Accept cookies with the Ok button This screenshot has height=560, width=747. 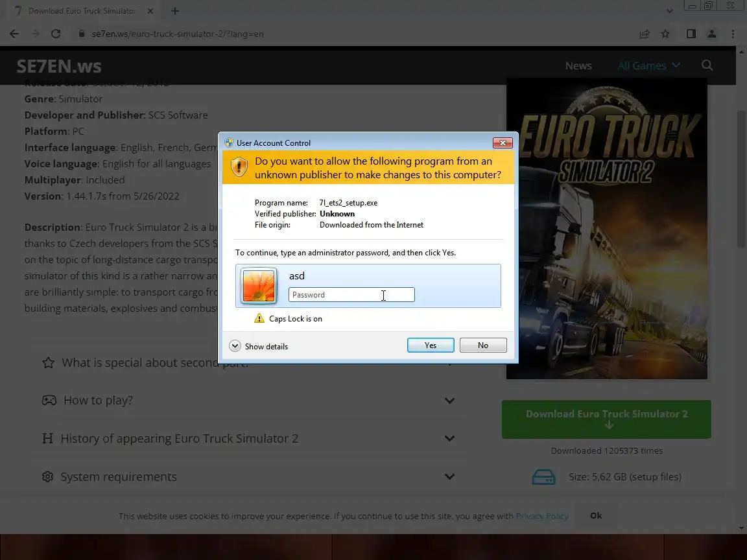(x=596, y=516)
